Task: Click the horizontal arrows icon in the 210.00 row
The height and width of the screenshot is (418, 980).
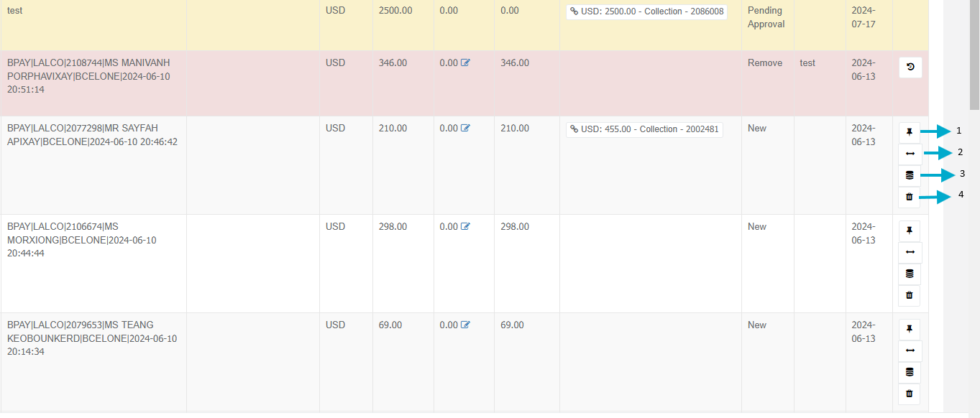Action: tap(910, 154)
